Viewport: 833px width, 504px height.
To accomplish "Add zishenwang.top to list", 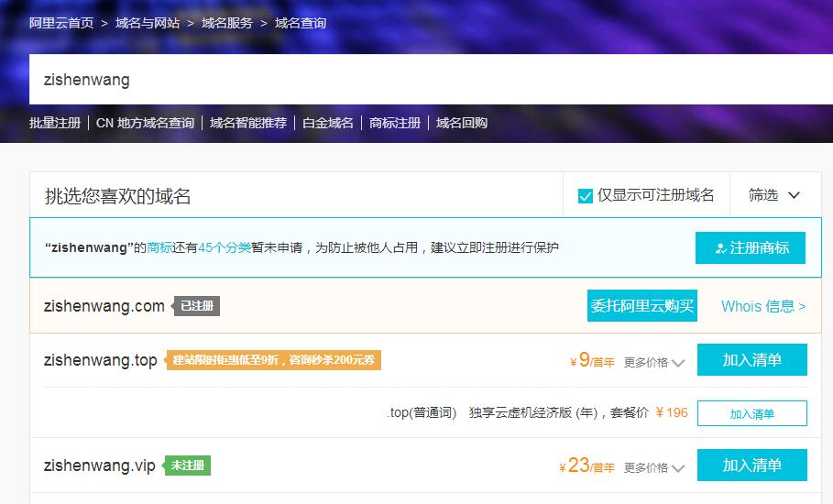I will pos(751,359).
